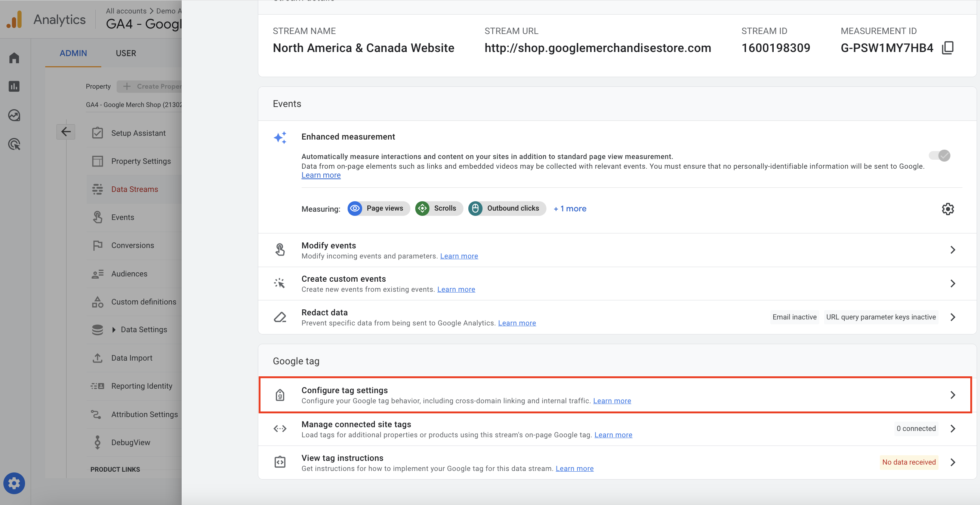Image resolution: width=980 pixels, height=505 pixels.
Task: Click the Reporting Identity icon
Action: click(98, 386)
